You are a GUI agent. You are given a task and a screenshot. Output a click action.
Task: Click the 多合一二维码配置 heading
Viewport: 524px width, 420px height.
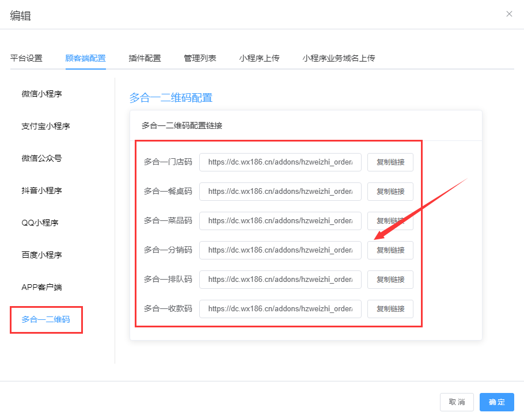(171, 98)
